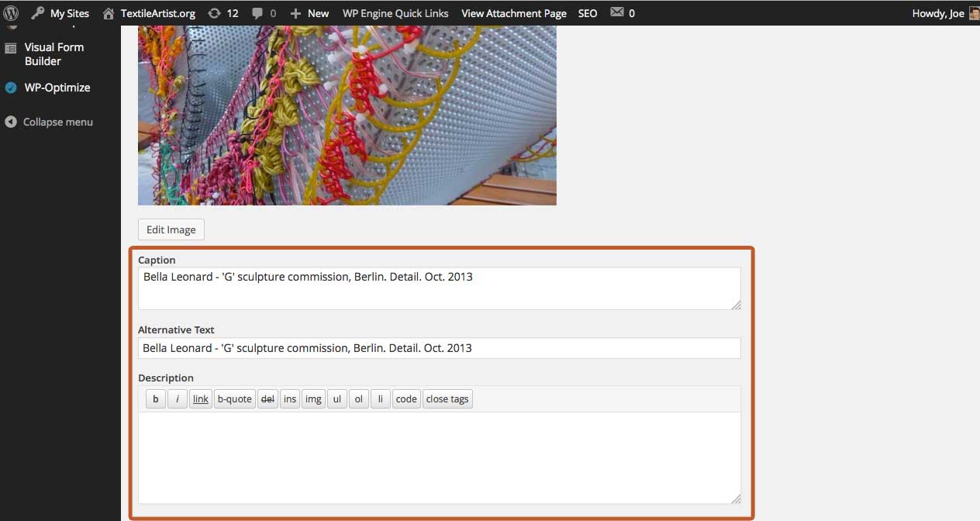Insert a link via link button

(201, 399)
